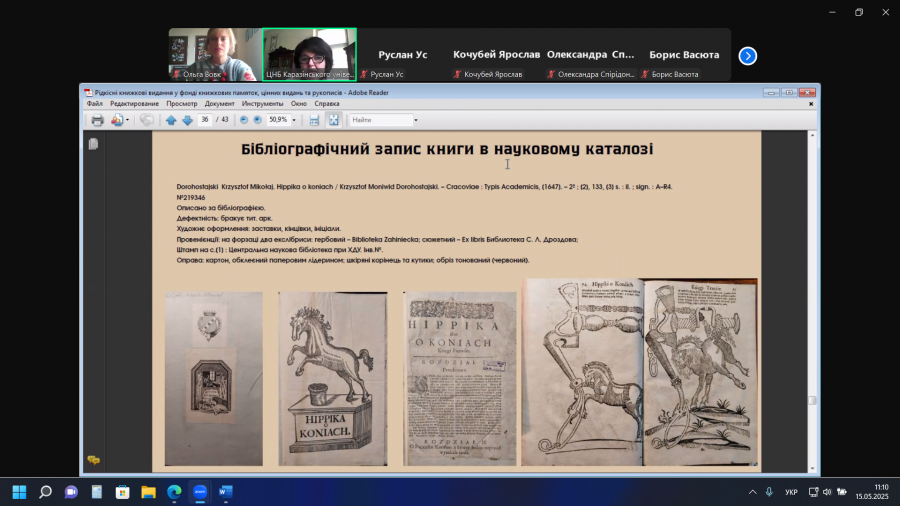Open the Файл menu
The image size is (900, 506).
(x=95, y=104)
